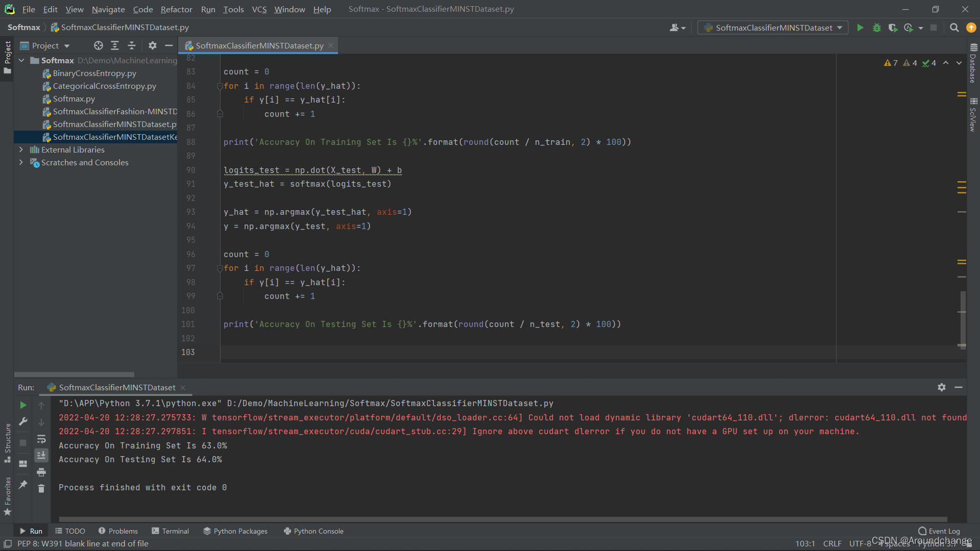Image resolution: width=980 pixels, height=551 pixels.
Task: Click the Rerun icon in Run panel
Action: [23, 405]
